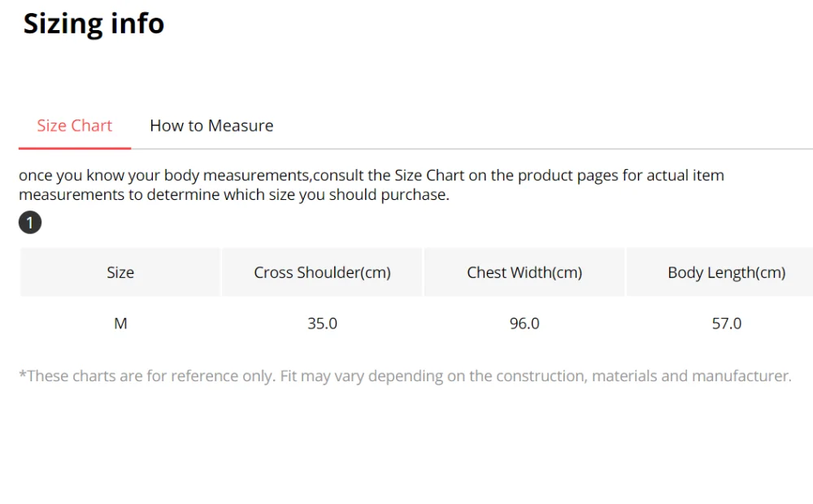Select the Size column header
The height and width of the screenshot is (504, 813).
click(x=120, y=273)
